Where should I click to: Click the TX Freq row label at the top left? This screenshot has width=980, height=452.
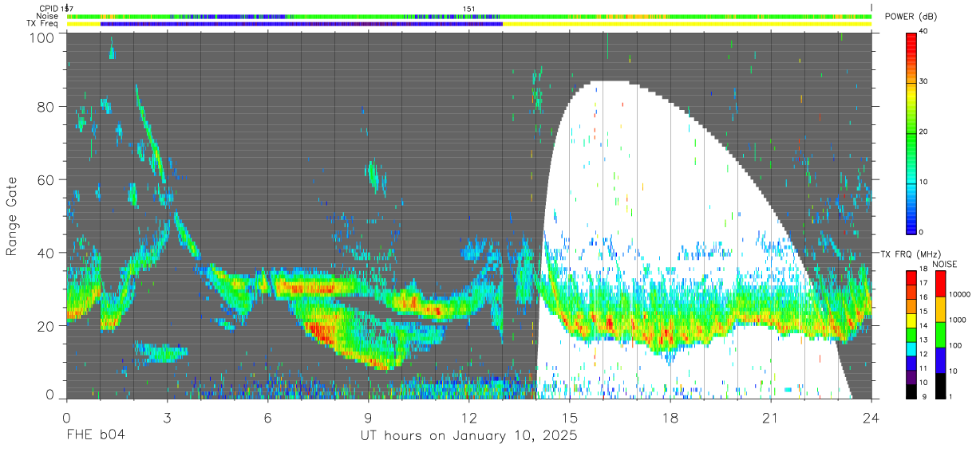(x=41, y=24)
